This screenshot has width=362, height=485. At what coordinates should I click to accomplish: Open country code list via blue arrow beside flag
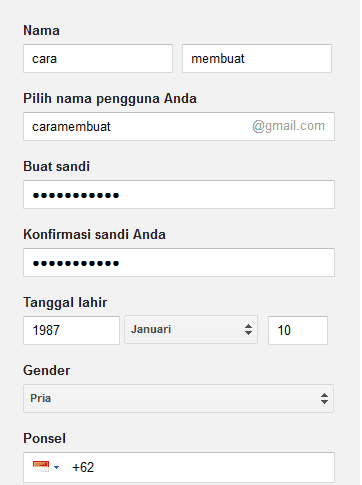[57, 467]
